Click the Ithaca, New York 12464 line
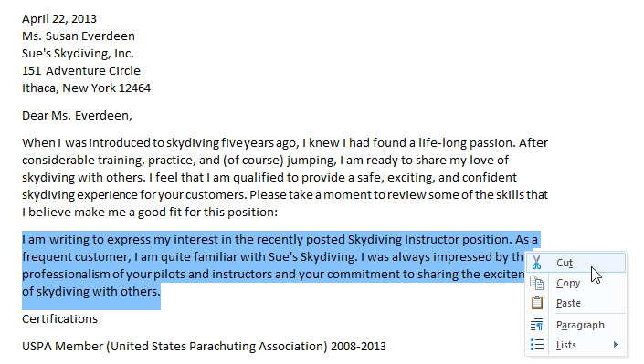644x364 pixels. coord(86,88)
